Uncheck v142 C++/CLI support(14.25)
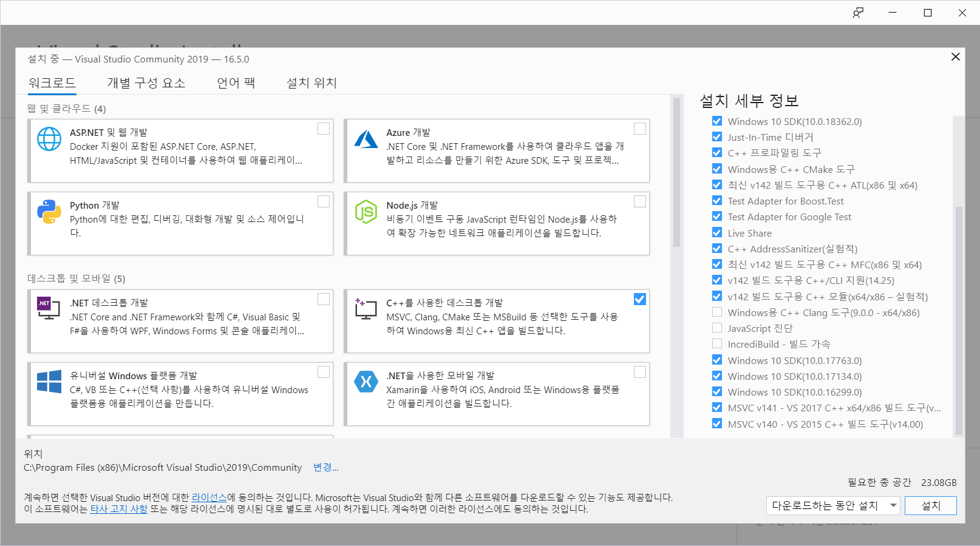980x546 pixels. pyautogui.click(x=717, y=280)
